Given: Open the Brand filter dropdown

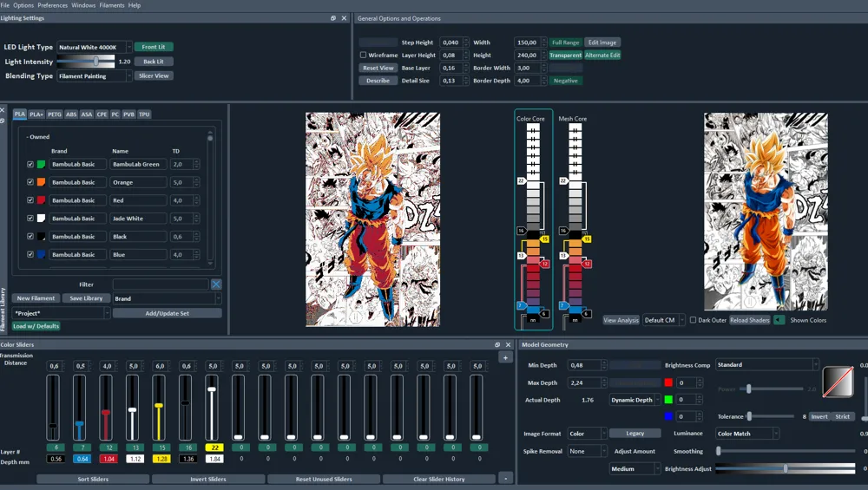Looking at the screenshot, I should pyautogui.click(x=167, y=298).
